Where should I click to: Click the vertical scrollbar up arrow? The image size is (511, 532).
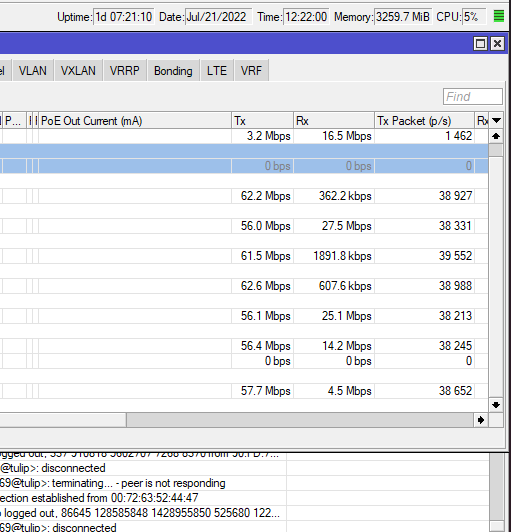496,136
